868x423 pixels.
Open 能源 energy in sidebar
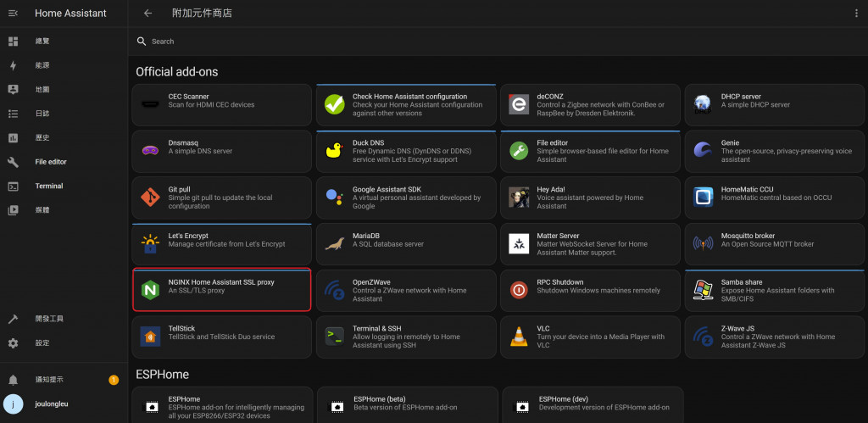[x=64, y=65]
